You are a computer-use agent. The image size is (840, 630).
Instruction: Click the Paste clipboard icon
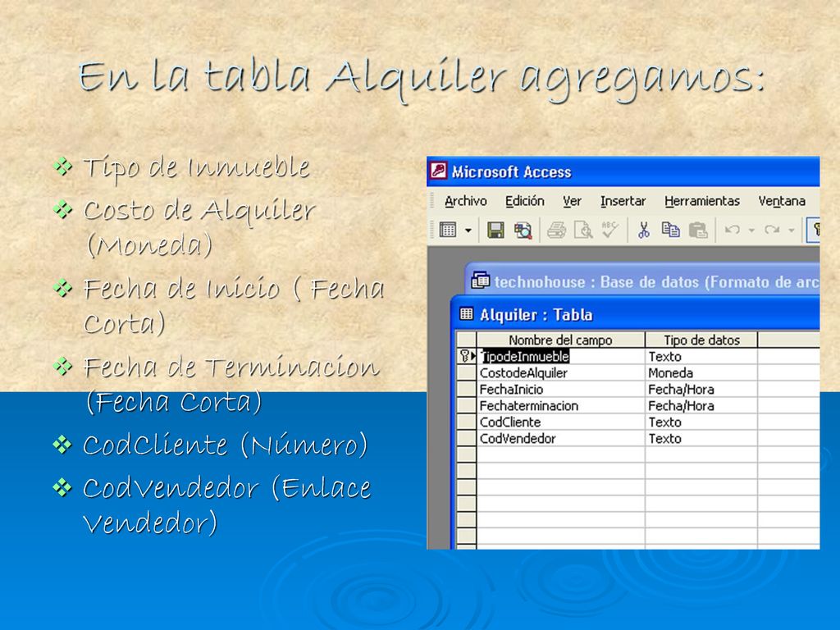pos(698,231)
